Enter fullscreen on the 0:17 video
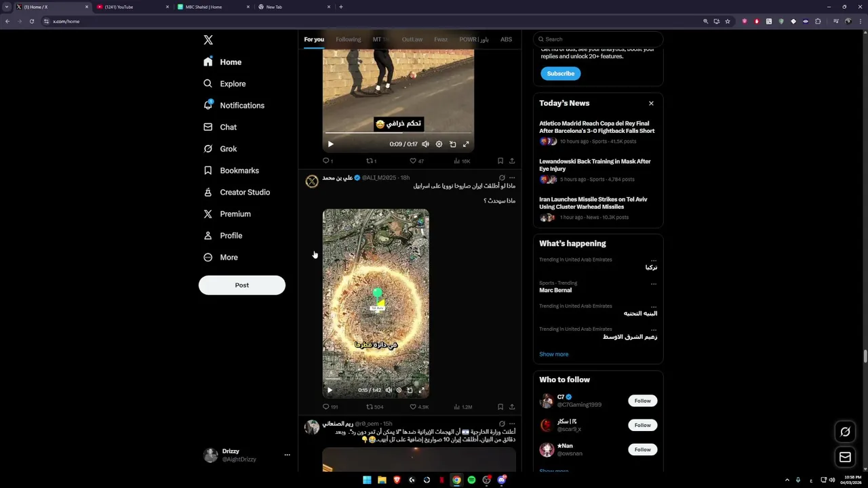Viewport: 868px width, 488px height. [466, 144]
